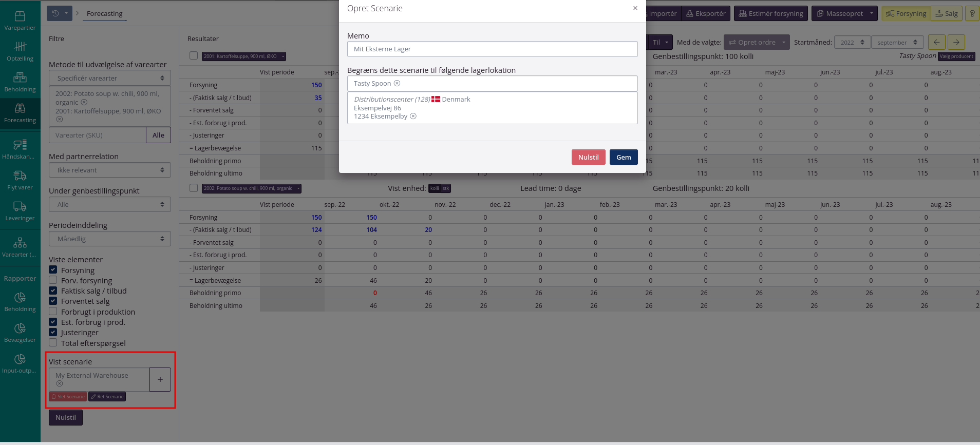Screen dimensions: 980x445
Task: Enable Forv. forsyning checkbox
Action: pos(53,280)
